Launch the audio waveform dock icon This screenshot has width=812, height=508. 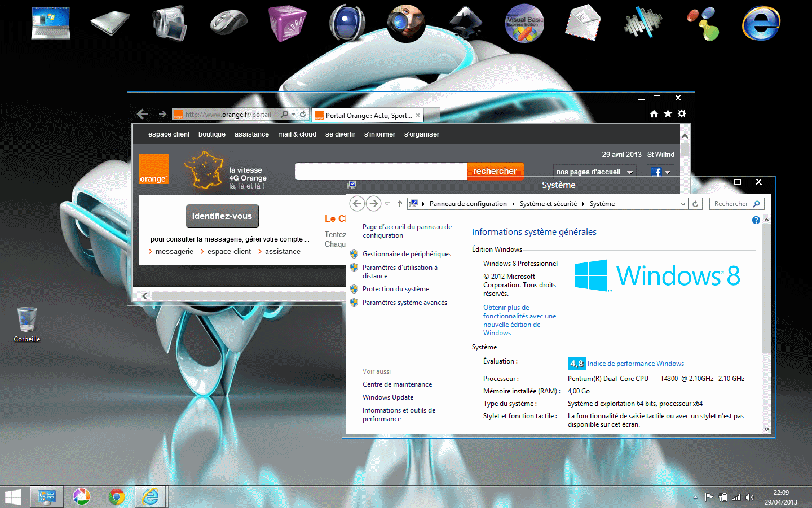643,23
